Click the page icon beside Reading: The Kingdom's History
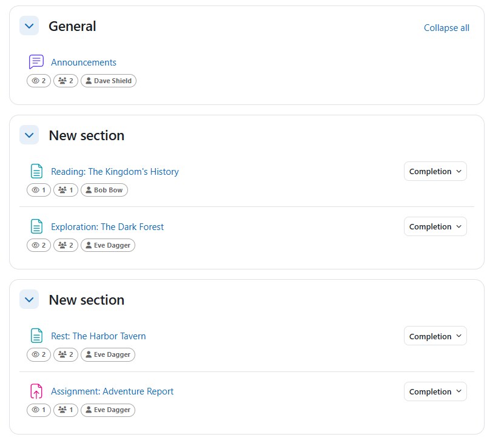Image resolution: width=504 pixels, height=440 pixels. pos(36,171)
